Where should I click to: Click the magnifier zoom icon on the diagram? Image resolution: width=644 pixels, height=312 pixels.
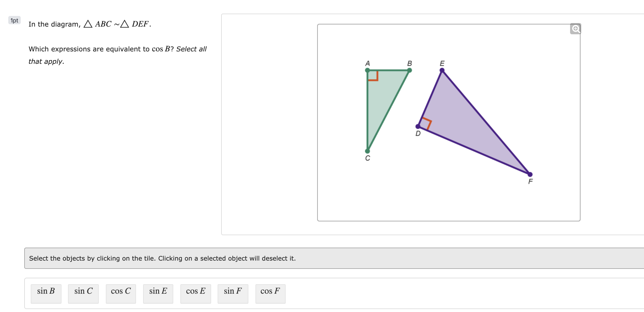pos(575,29)
